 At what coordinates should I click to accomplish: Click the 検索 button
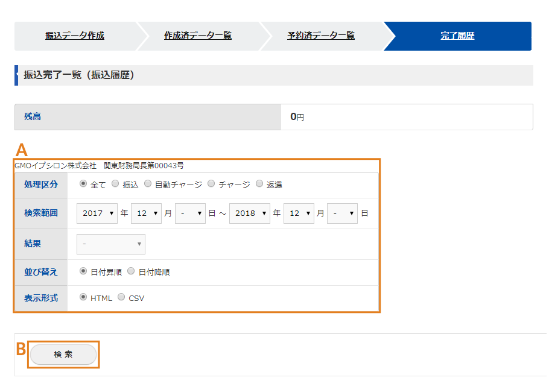point(63,355)
